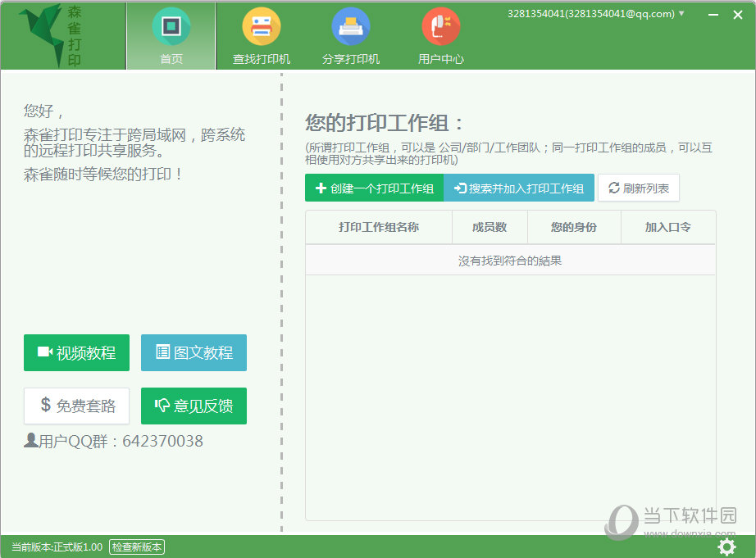Screen dimensions: 756x558
Task: Switch to 分享打印机 tab
Action: tap(351, 36)
